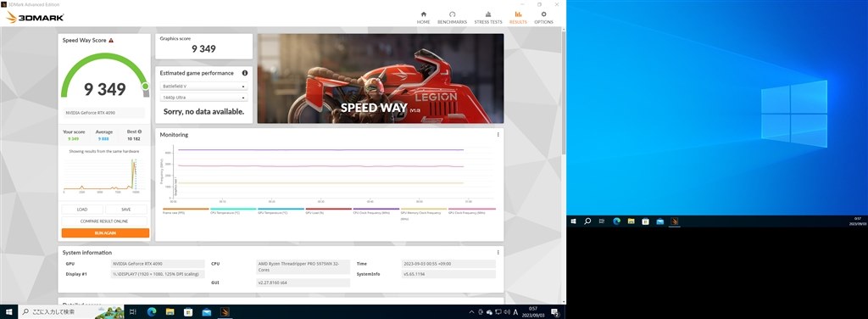Click the Best score info icon
The width and height of the screenshot is (868, 319).
140,132
